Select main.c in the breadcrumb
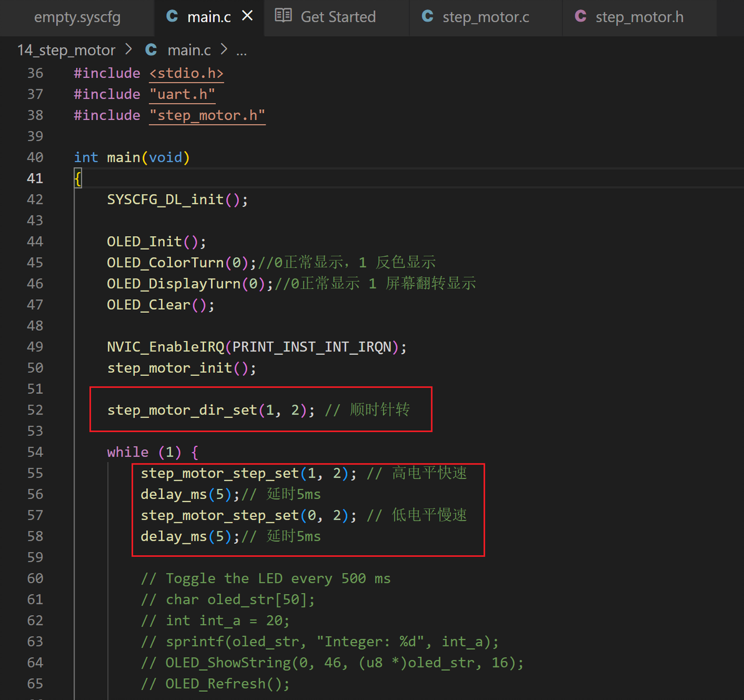 coord(189,51)
